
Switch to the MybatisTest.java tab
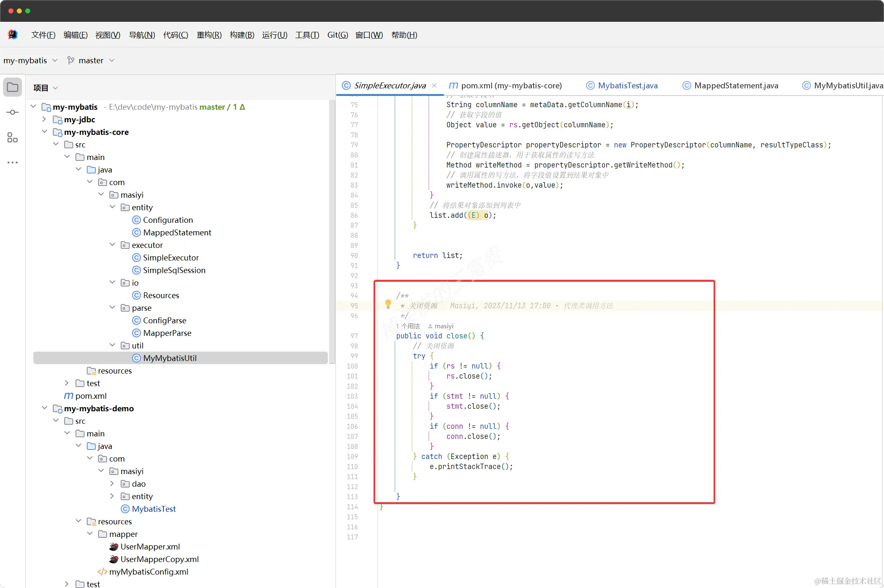[x=627, y=85]
